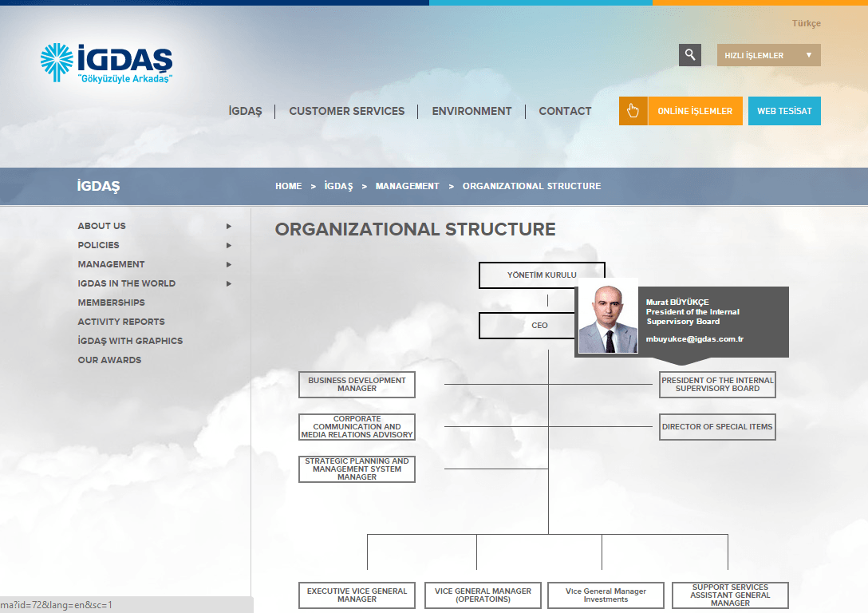Open Activity Reports sidebar link
The height and width of the screenshot is (613, 868).
(121, 322)
